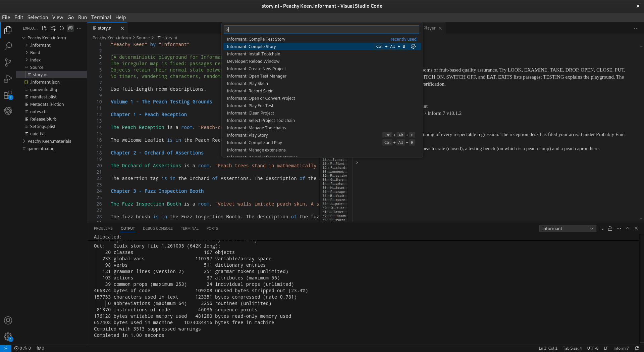This screenshot has height=352, width=644.
Task: Clear the output panel
Action: pyautogui.click(x=601, y=228)
